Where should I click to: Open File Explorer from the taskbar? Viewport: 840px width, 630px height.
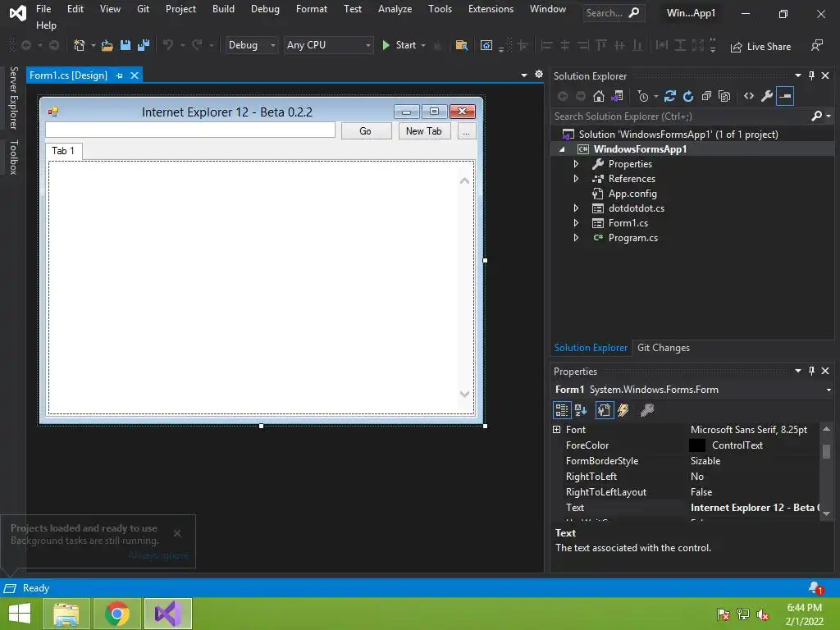tap(66, 614)
